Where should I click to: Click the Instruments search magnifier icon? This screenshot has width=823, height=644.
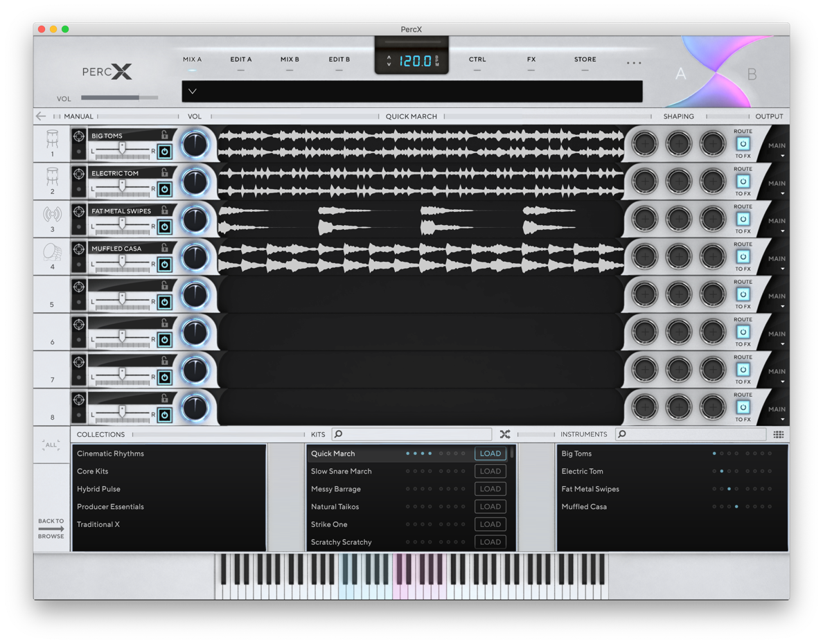622,434
